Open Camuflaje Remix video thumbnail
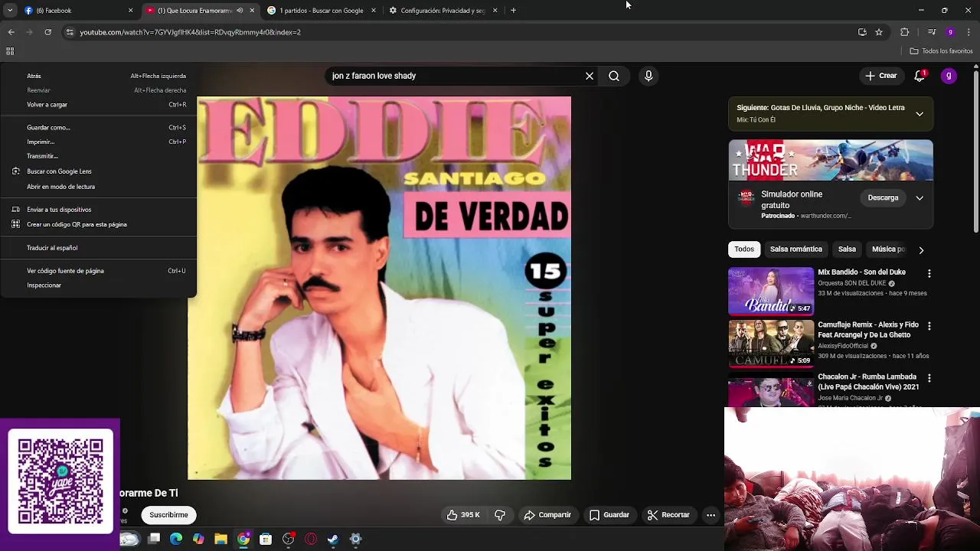Image resolution: width=980 pixels, height=551 pixels. [771, 344]
